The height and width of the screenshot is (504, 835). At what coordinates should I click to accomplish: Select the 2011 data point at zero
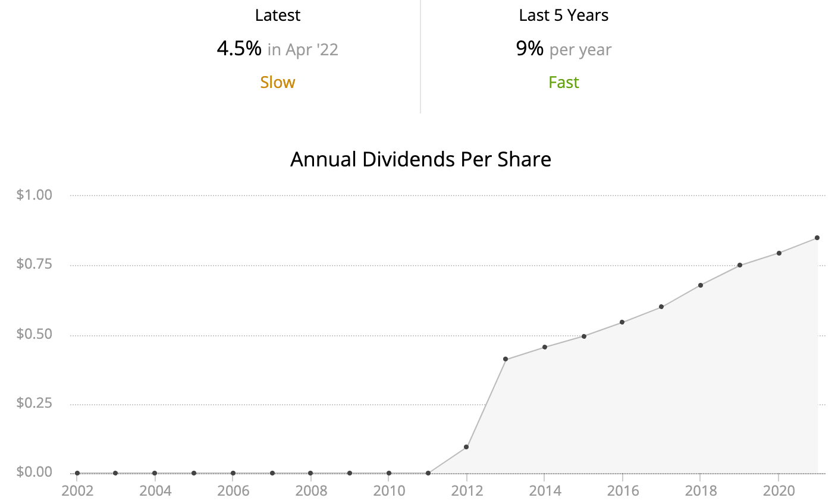coord(428,473)
